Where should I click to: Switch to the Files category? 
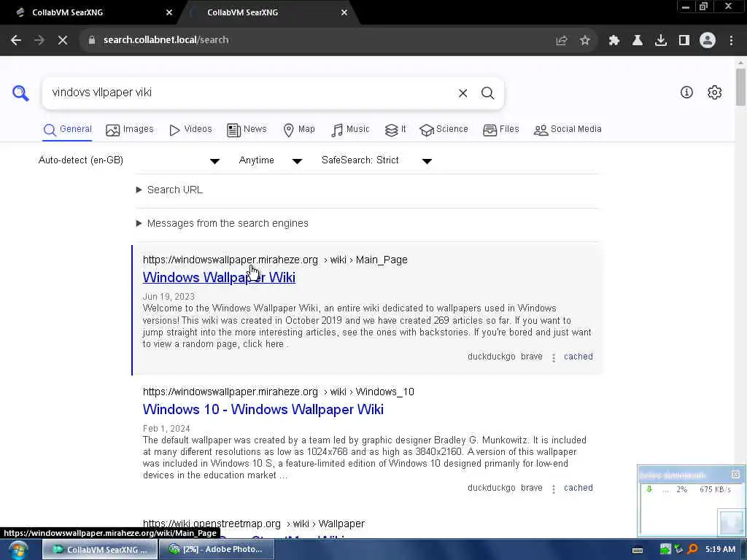(x=500, y=129)
